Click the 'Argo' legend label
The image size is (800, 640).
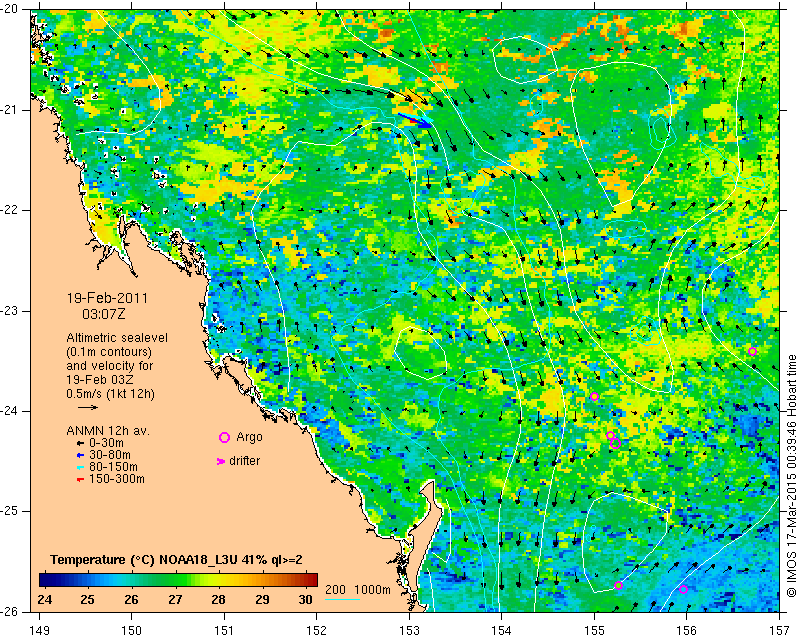coord(249,437)
